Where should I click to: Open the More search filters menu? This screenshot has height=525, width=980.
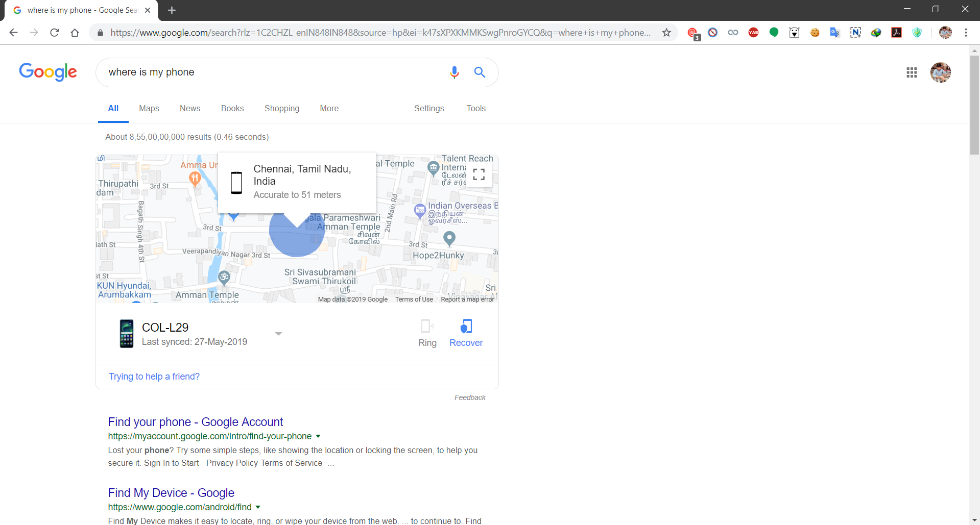(x=329, y=108)
